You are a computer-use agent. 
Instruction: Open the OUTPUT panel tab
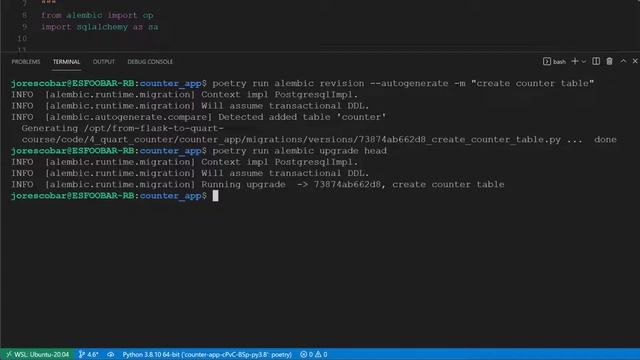tap(104, 62)
